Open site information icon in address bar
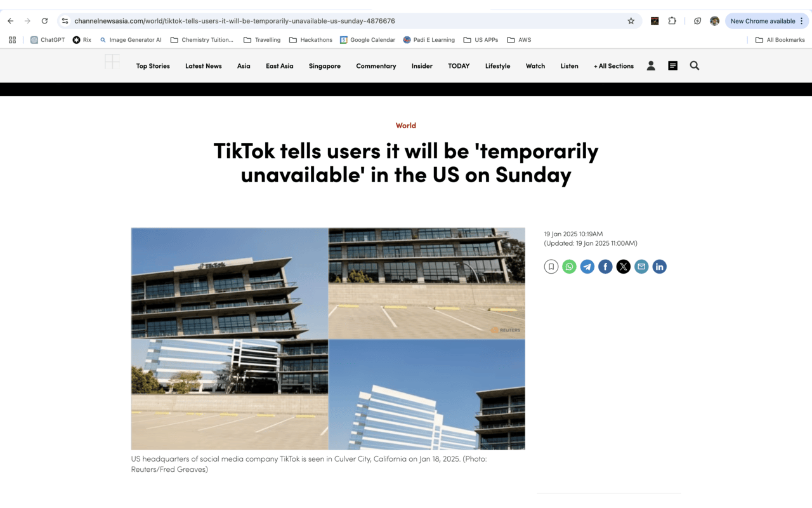This screenshot has height=508, width=812. 65,21
